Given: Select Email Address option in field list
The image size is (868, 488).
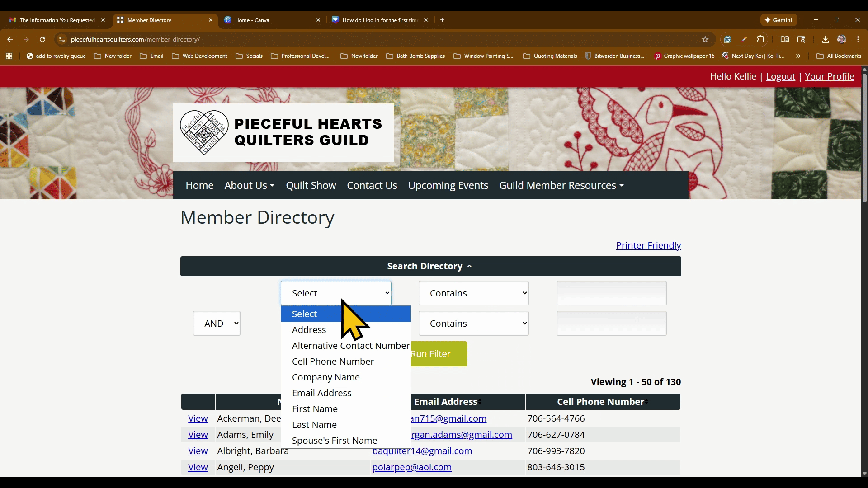Looking at the screenshot, I should tap(321, 393).
